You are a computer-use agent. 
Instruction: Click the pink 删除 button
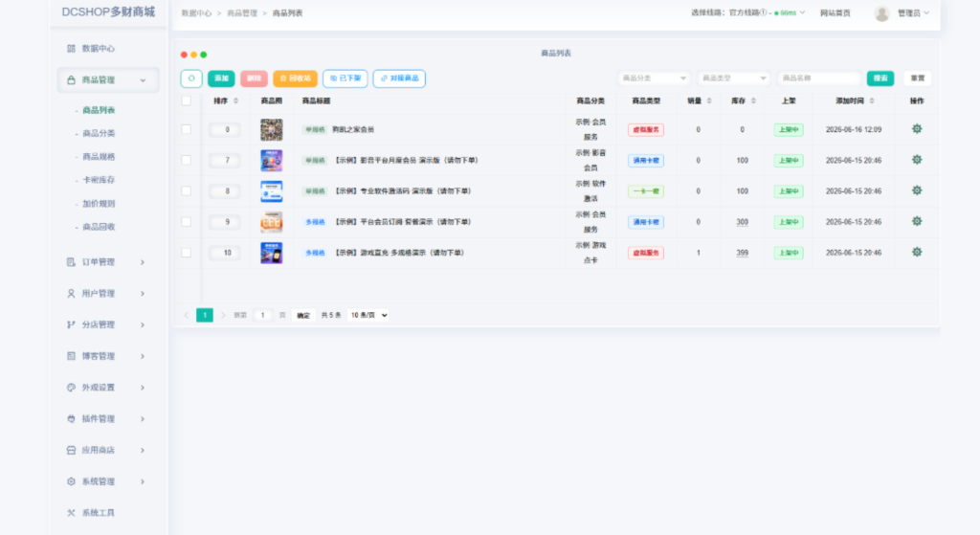point(254,78)
